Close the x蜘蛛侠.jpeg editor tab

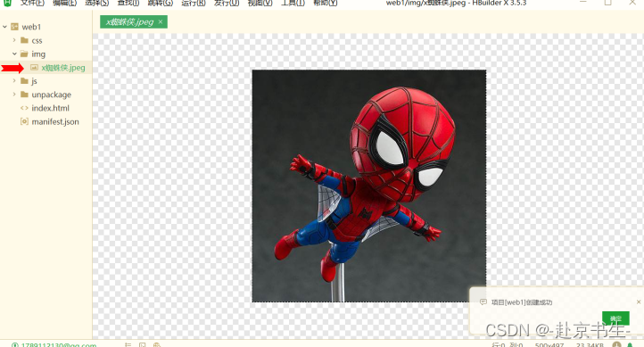tap(161, 21)
